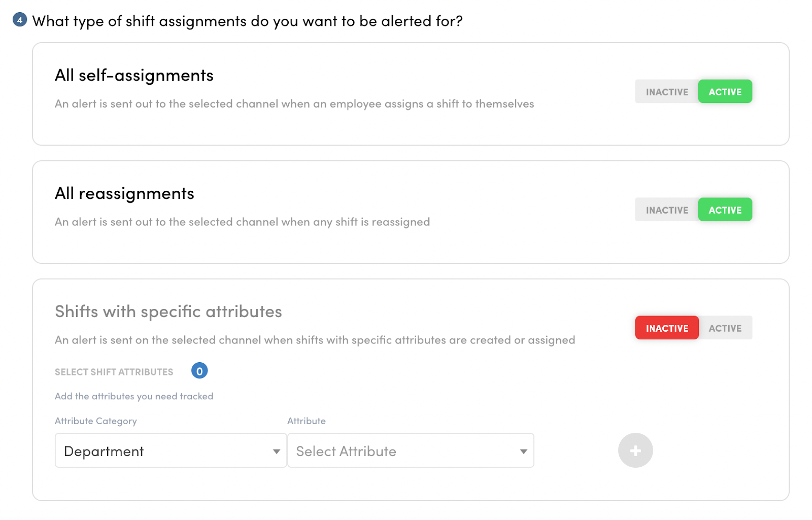Set All self-assignments to INACTIVE

tap(666, 91)
